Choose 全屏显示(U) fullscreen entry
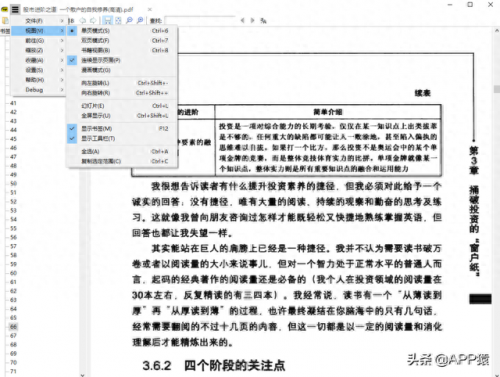The image size is (500, 377). point(123,116)
